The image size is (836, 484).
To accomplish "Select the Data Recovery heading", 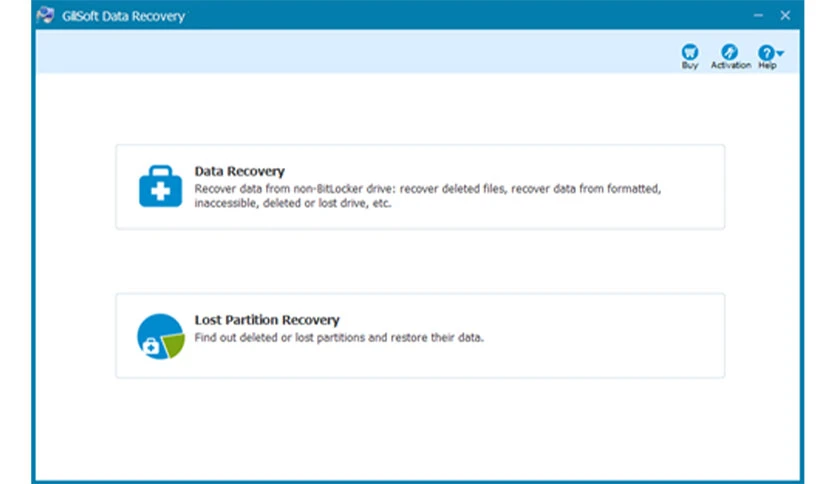I will (239, 171).
